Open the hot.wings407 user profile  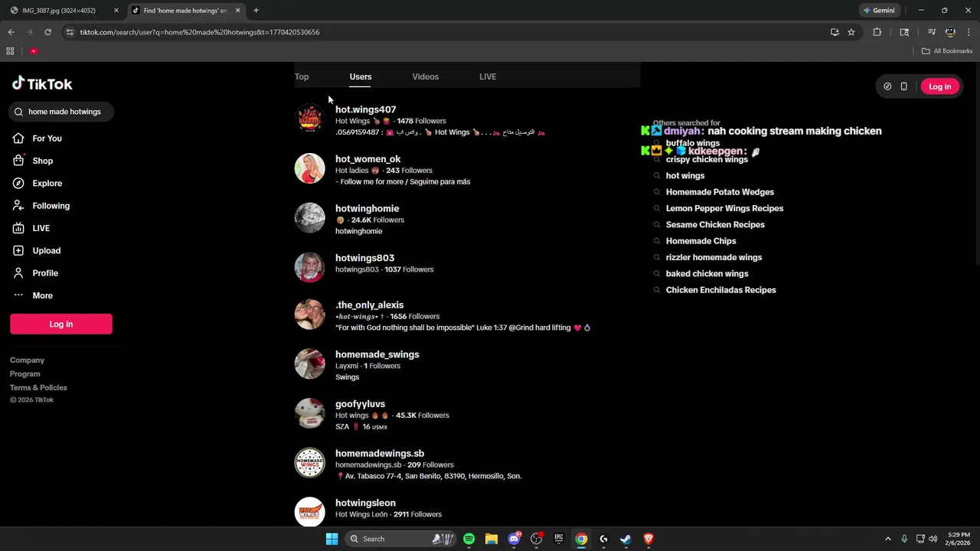(366, 109)
